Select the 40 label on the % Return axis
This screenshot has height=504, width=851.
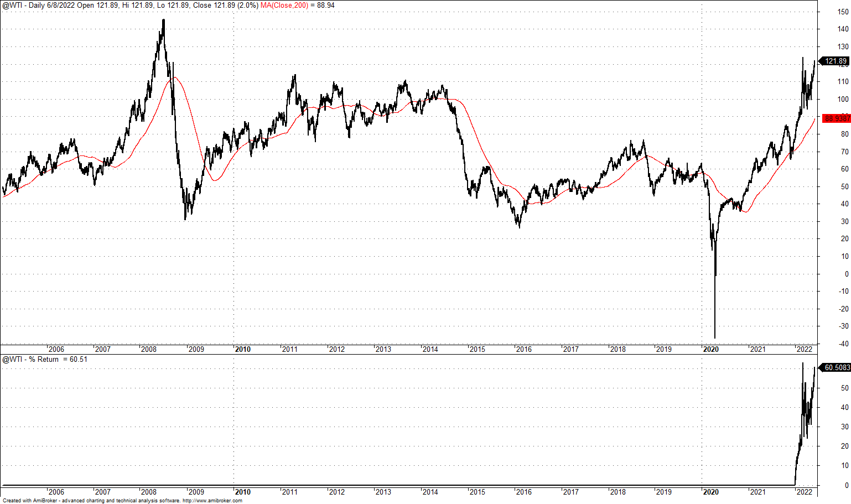click(845, 408)
